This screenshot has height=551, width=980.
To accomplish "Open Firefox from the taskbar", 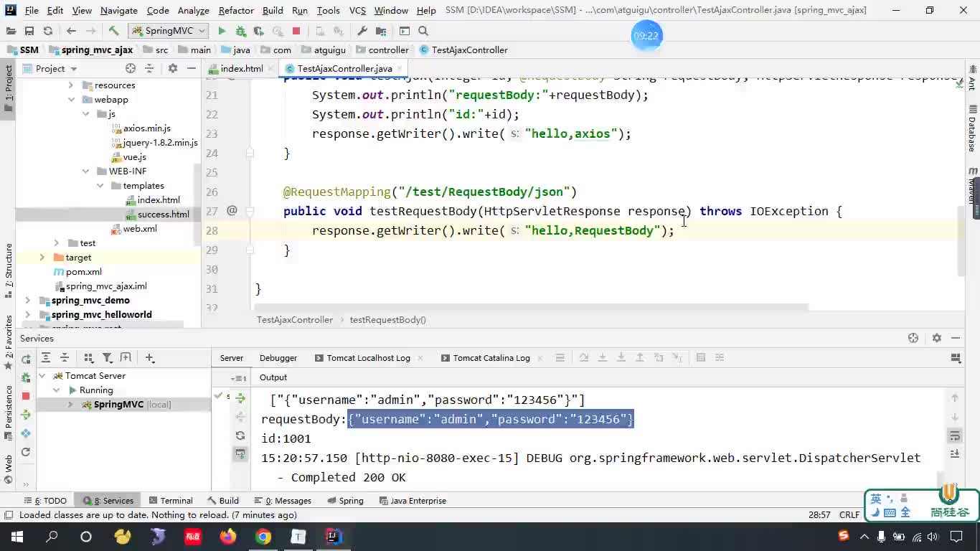I will 228,537.
